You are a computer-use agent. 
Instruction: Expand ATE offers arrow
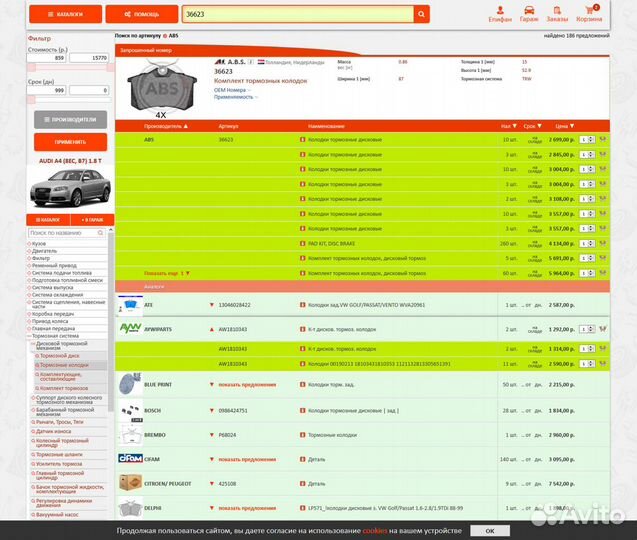212,305
